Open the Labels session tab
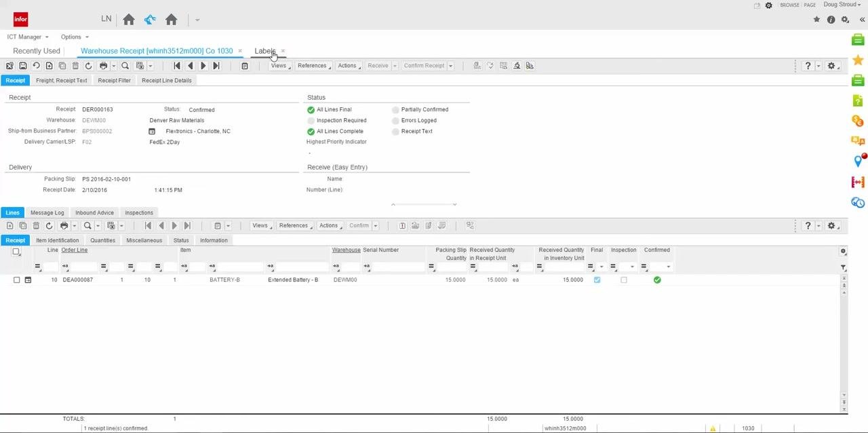The image size is (868, 433). (x=265, y=51)
